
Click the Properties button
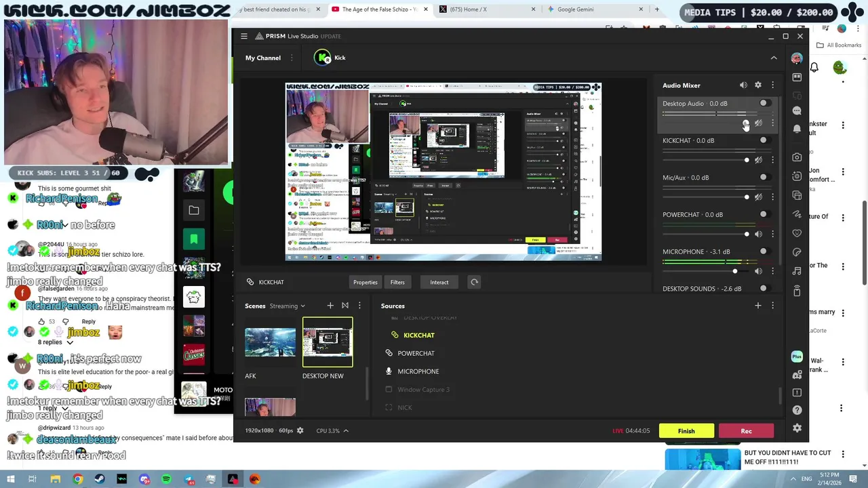pyautogui.click(x=366, y=282)
